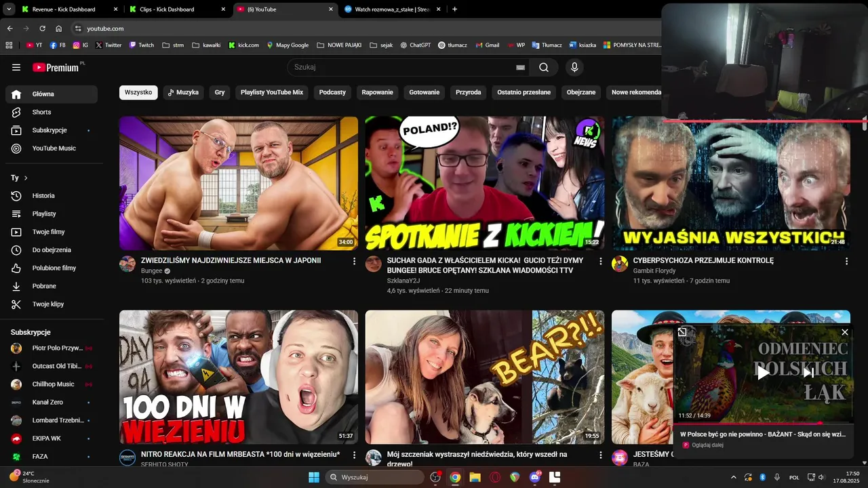Viewport: 868px width, 488px height.
Task: Open the ChatGPT bookmark
Action: point(415,45)
